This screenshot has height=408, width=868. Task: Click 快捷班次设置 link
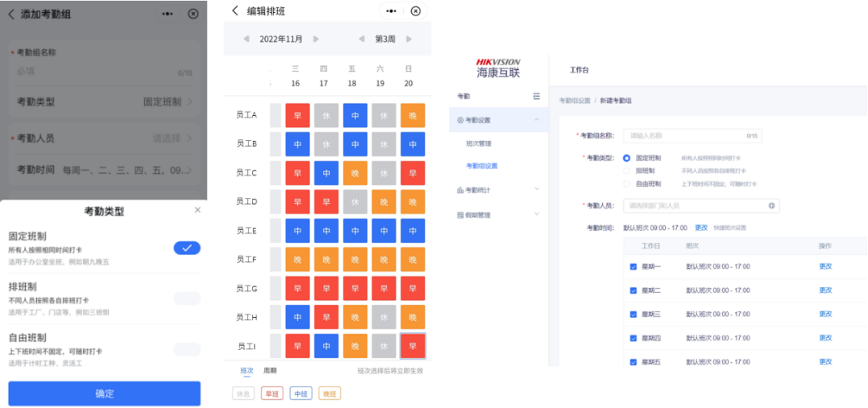(729, 227)
